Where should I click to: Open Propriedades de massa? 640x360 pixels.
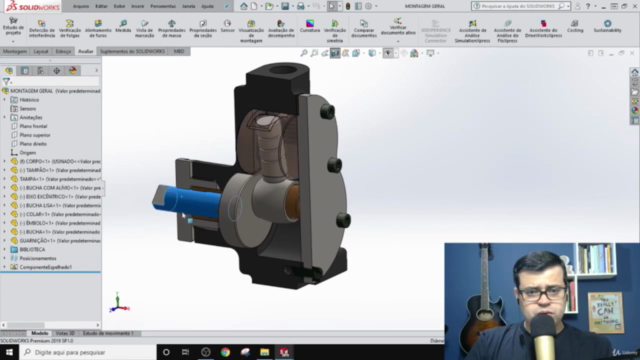coord(171,29)
